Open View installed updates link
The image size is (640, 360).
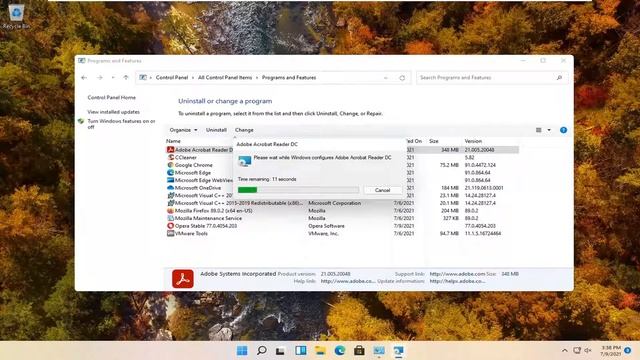[x=113, y=112]
